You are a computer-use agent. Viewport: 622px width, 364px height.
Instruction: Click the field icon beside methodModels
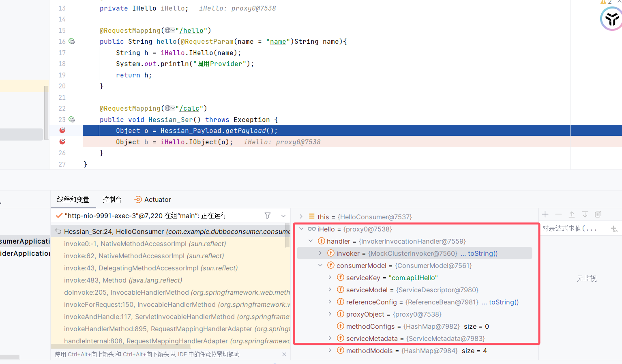pos(341,351)
